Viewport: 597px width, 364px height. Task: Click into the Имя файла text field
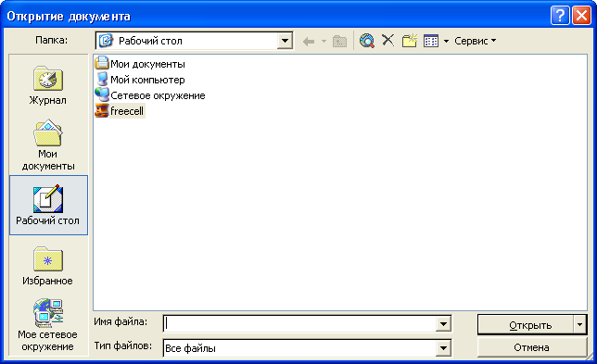pos(300,324)
